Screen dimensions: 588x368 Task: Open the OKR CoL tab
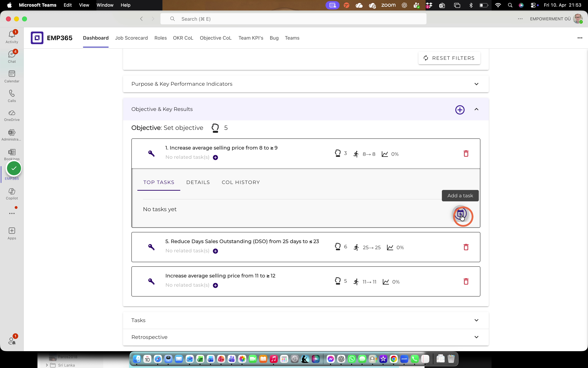[x=183, y=38]
